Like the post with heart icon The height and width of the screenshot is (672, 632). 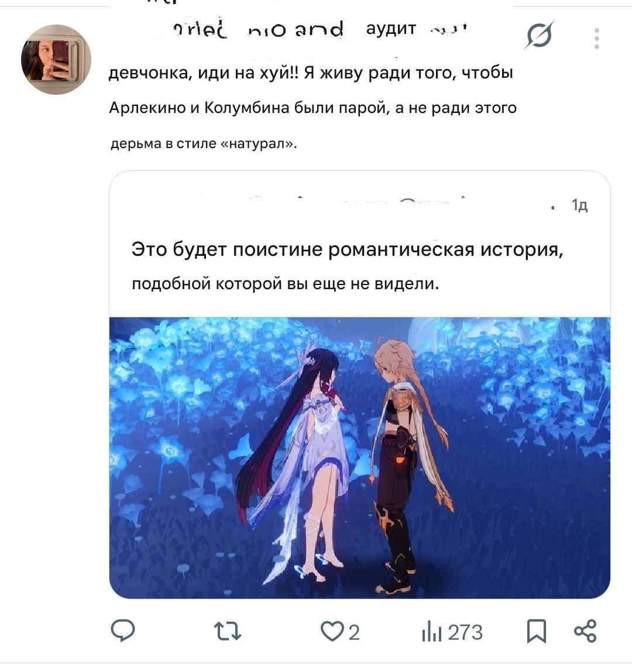[332, 631]
